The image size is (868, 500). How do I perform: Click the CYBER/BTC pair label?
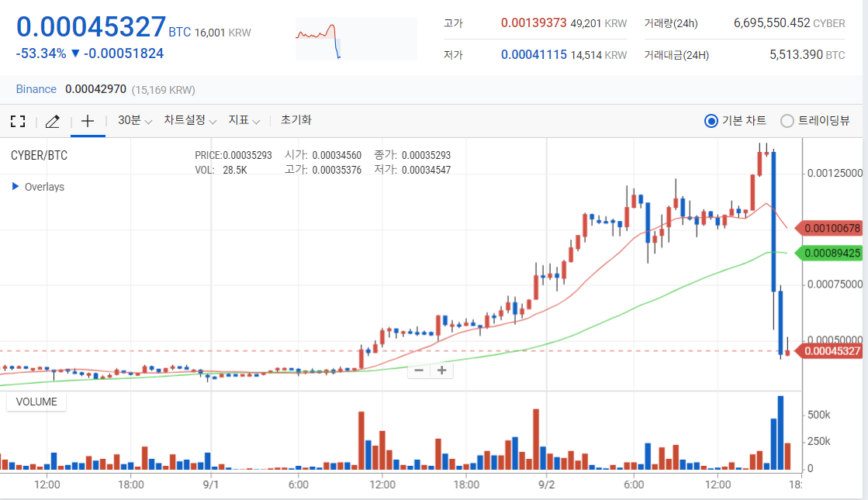coord(41,154)
